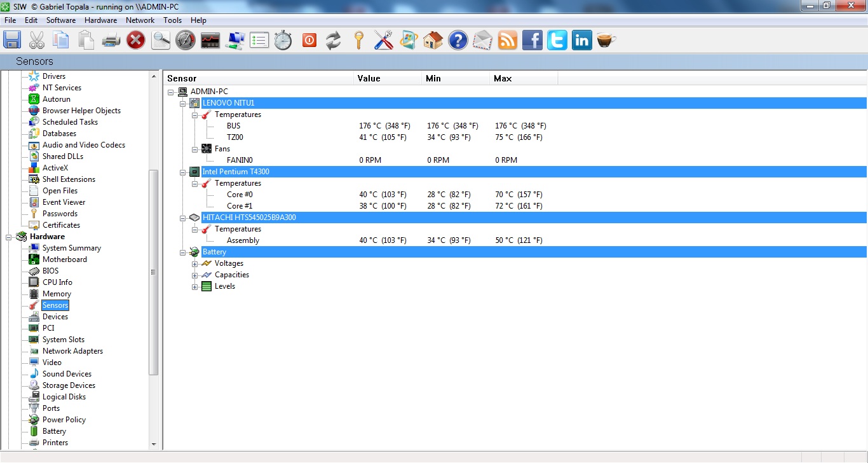Collapse the Hardware tree category

tap(9, 237)
